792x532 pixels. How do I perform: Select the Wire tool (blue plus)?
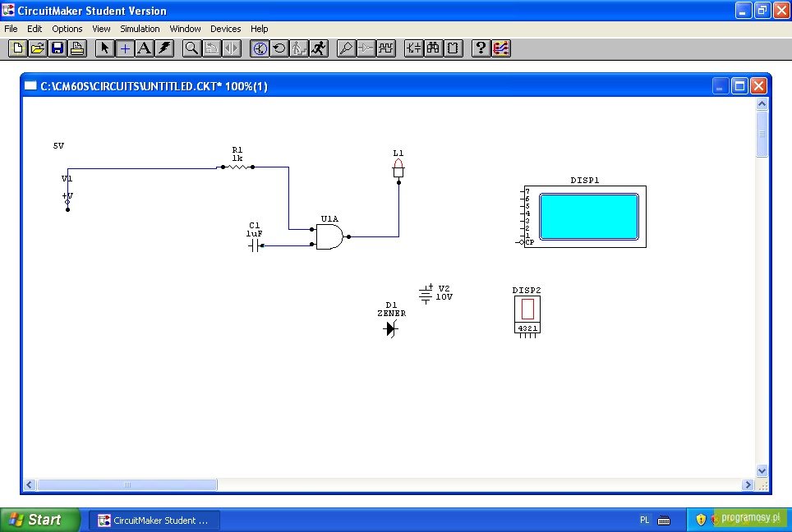(x=125, y=48)
